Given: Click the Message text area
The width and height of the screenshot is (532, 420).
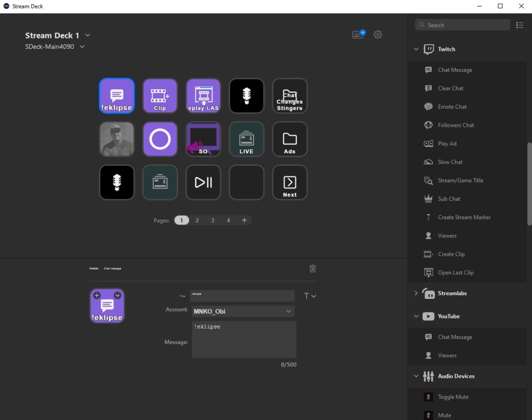Looking at the screenshot, I should (x=244, y=339).
